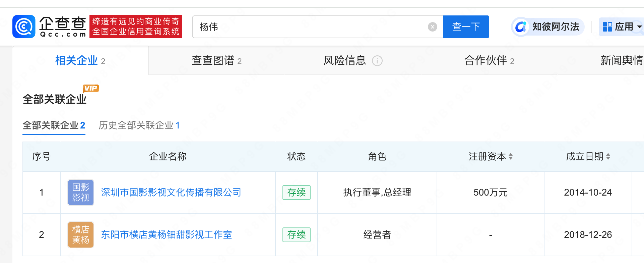Open the 风险信息 tab
The height and width of the screenshot is (263, 644).
(352, 61)
